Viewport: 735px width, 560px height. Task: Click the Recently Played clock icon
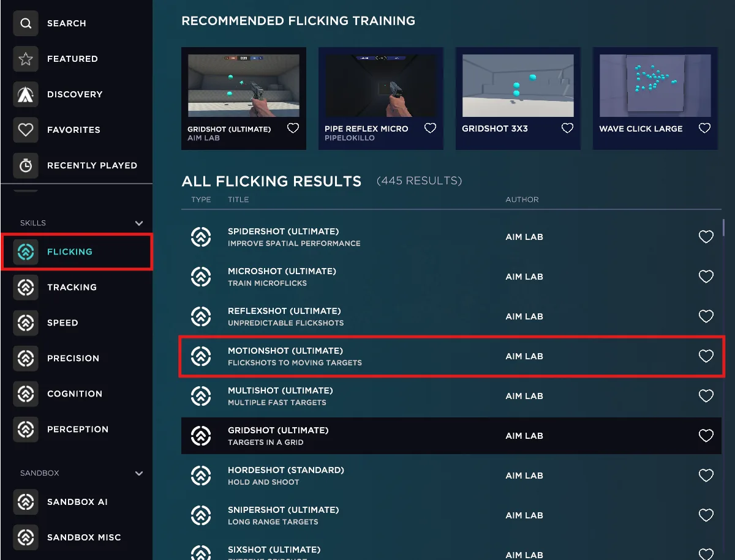[26, 166]
